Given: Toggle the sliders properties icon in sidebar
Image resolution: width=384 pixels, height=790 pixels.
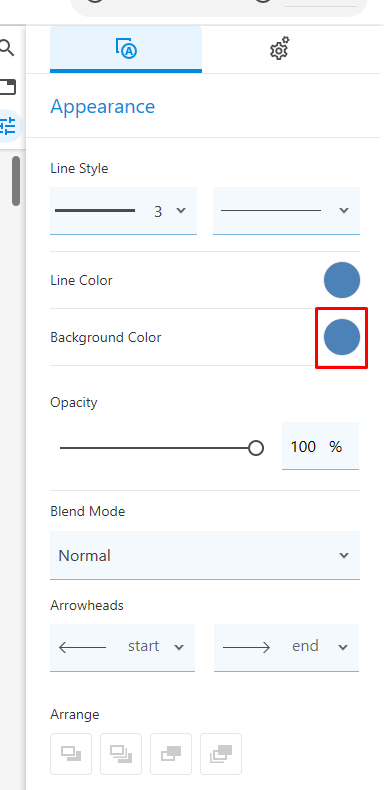Looking at the screenshot, I should (x=9, y=125).
